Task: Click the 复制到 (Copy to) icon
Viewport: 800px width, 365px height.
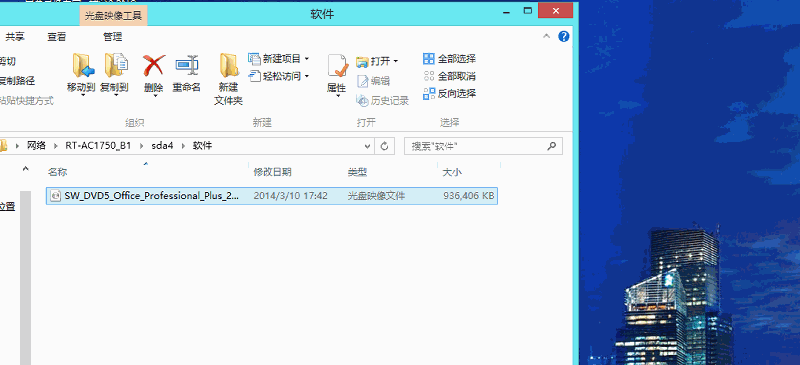Action: pyautogui.click(x=115, y=65)
